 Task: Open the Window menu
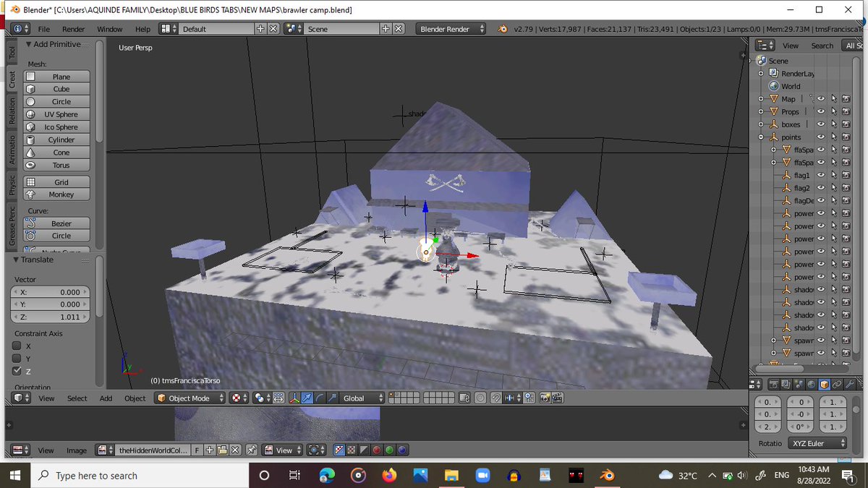(110, 29)
